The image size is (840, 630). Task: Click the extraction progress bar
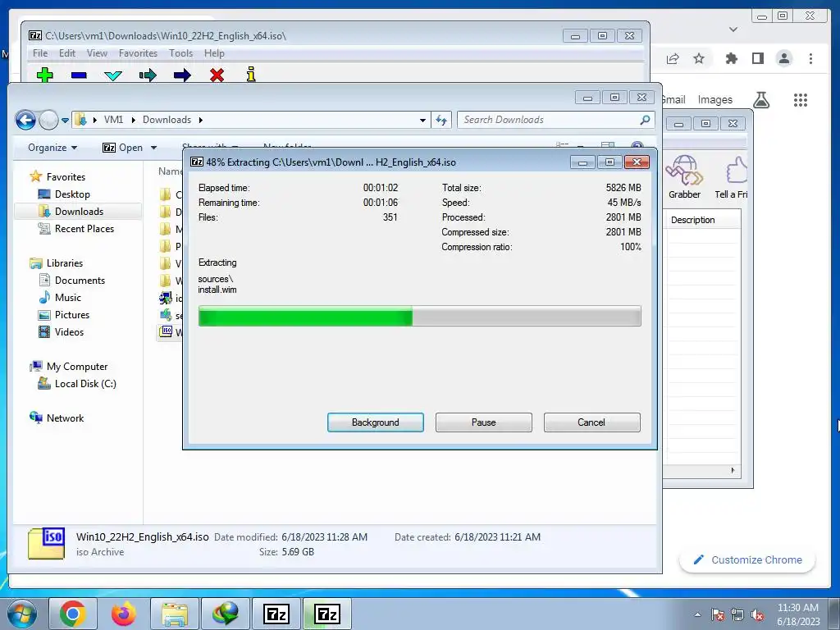[419, 316]
